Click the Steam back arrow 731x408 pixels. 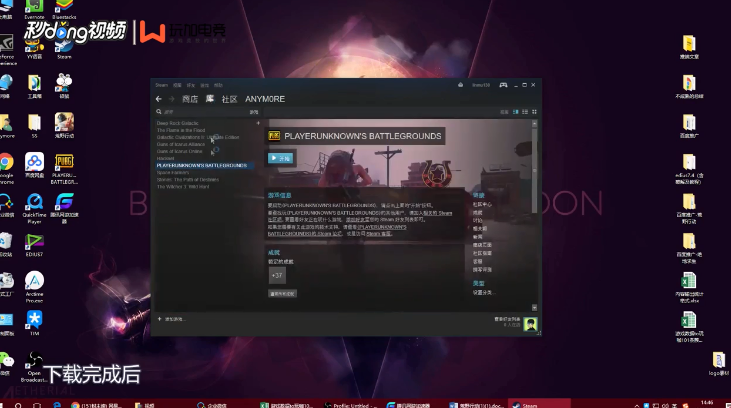[x=159, y=99]
